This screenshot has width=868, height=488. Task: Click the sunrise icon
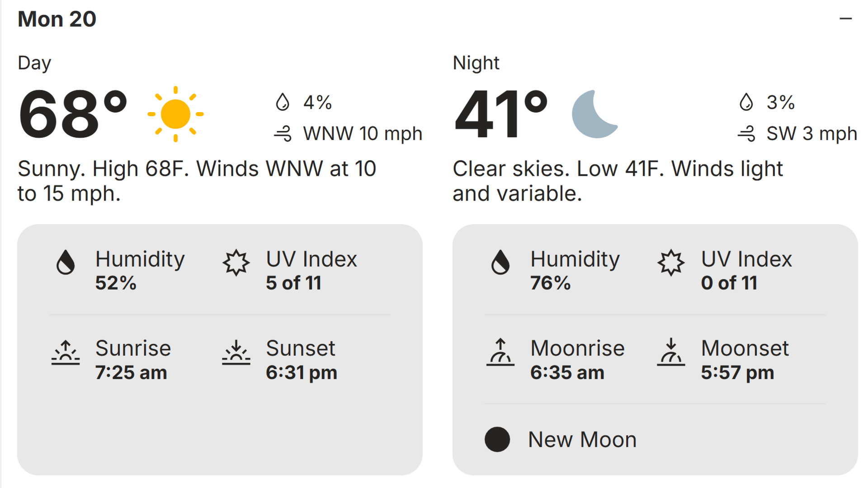tap(66, 352)
